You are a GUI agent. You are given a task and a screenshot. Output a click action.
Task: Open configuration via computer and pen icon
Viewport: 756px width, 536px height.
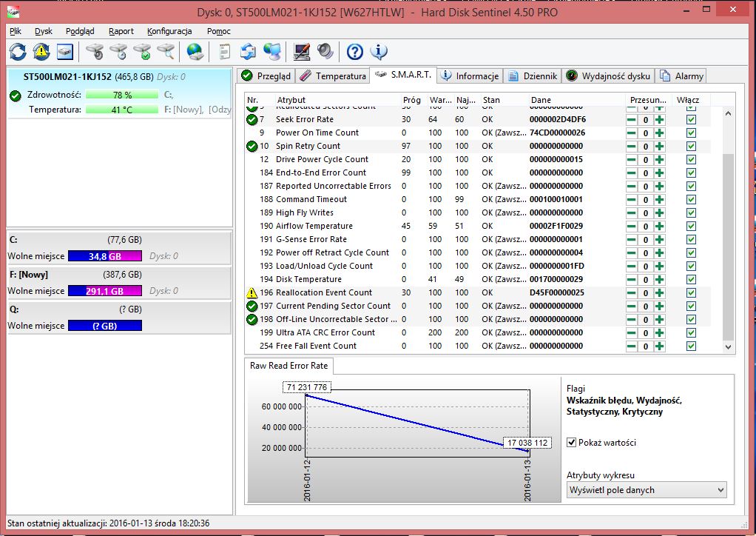click(302, 52)
